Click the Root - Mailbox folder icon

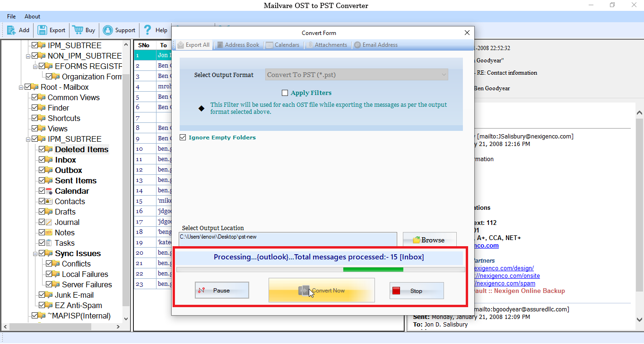pos(35,87)
